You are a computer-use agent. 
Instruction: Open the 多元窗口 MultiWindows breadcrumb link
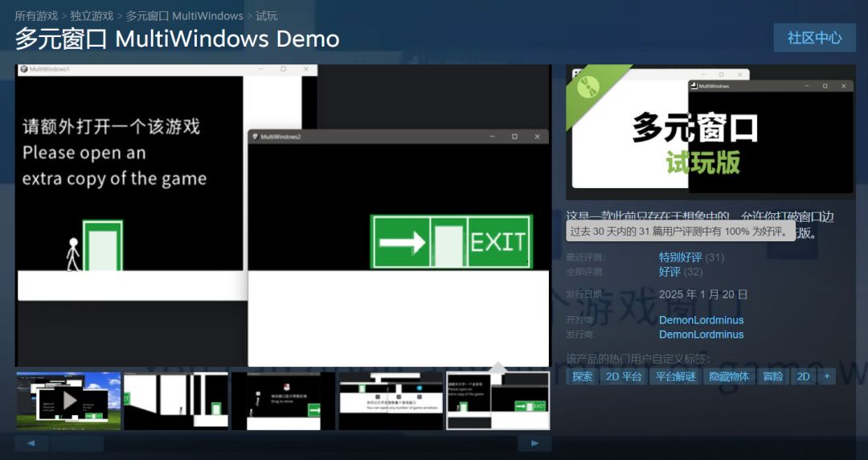[x=184, y=15]
